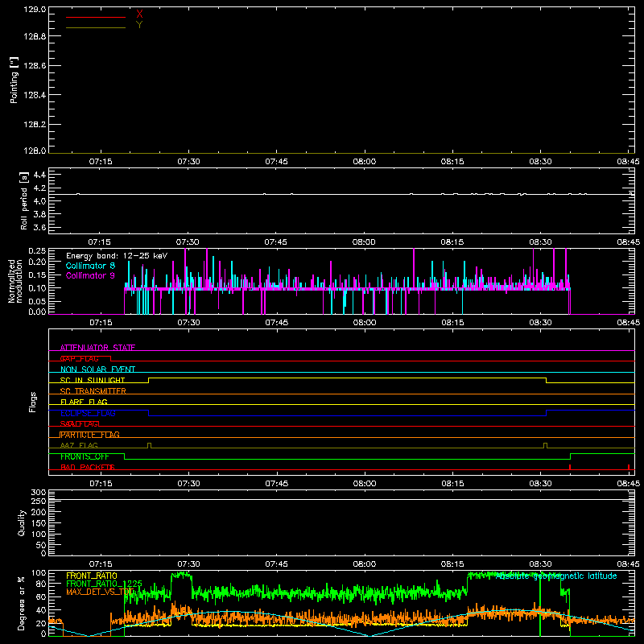This screenshot has width=644, height=644.
Task: Select the green FRONT_RATIO_1225 legend entry
Action: pos(105,584)
